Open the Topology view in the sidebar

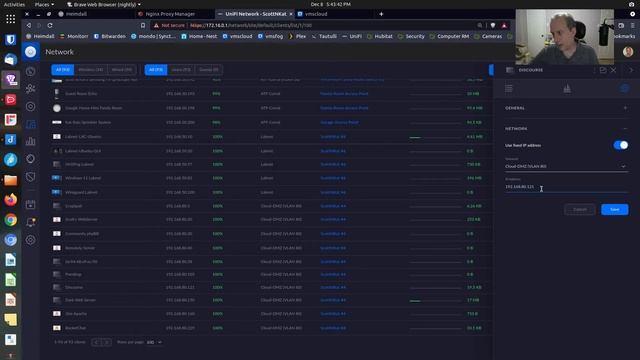point(31,89)
